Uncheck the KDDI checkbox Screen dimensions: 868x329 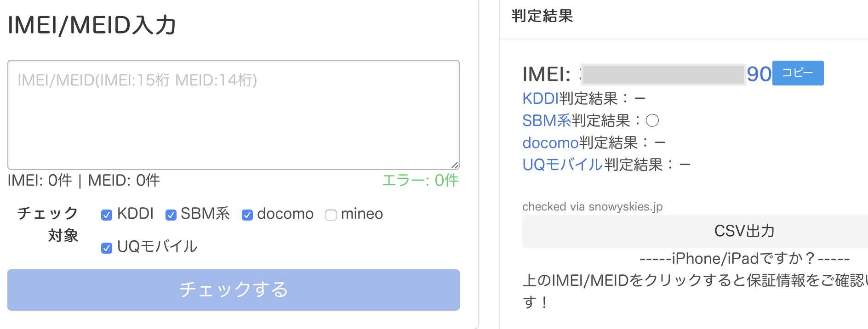click(x=107, y=215)
